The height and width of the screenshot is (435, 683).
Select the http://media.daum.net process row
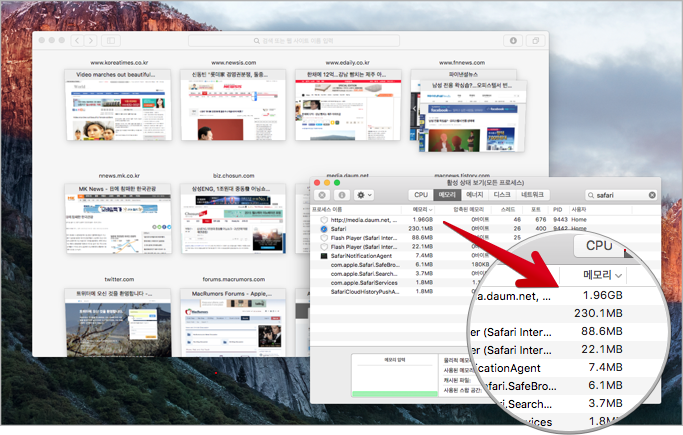(485, 220)
